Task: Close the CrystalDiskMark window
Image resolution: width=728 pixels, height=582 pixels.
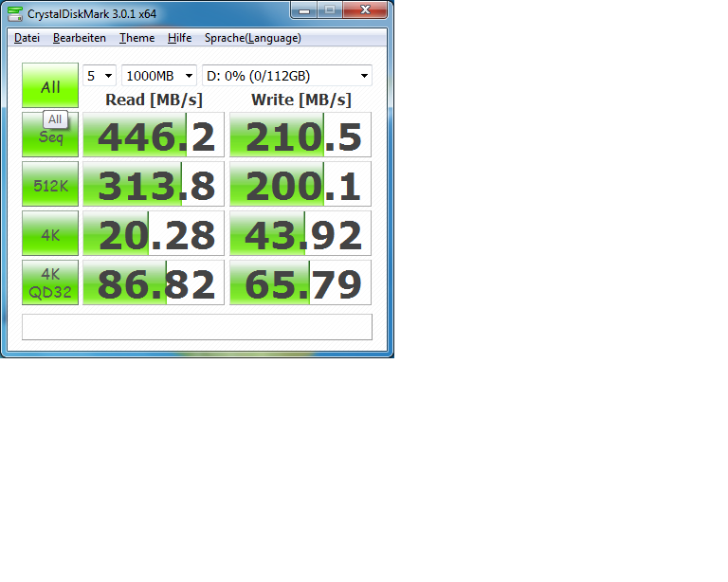Action: (x=365, y=10)
